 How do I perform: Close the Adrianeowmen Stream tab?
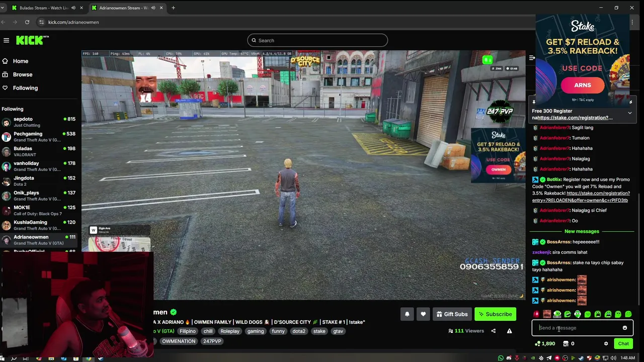(161, 8)
